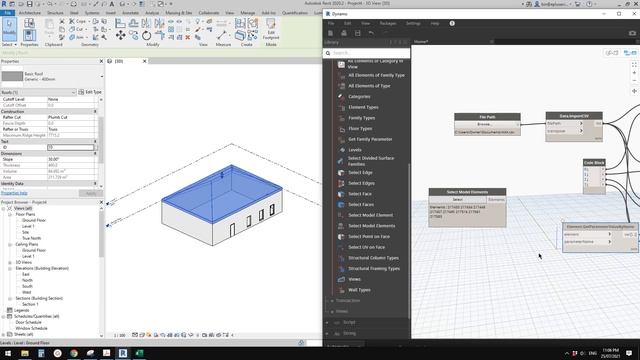Open the Architecture ribbon tab
Image resolution: width=640 pixels, height=360 pixels.
30,13
